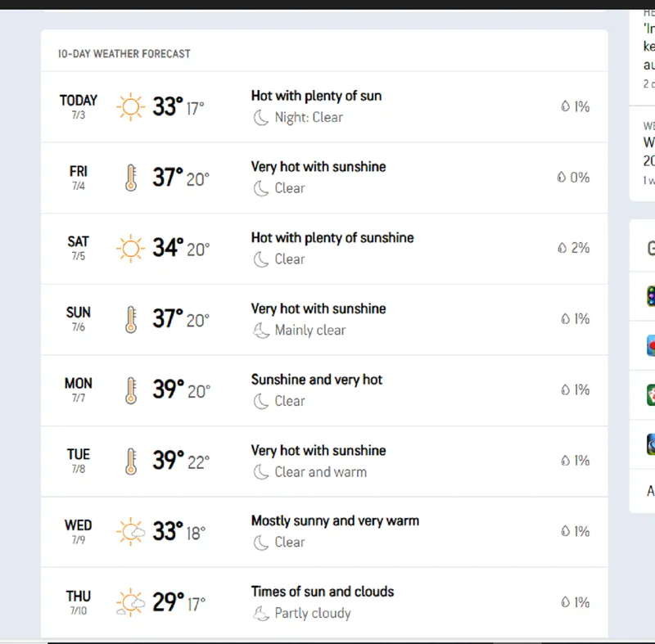Image resolution: width=655 pixels, height=644 pixels.
Task: Click the mainly clear moon-cloud icon on Sunday
Action: click(x=261, y=331)
